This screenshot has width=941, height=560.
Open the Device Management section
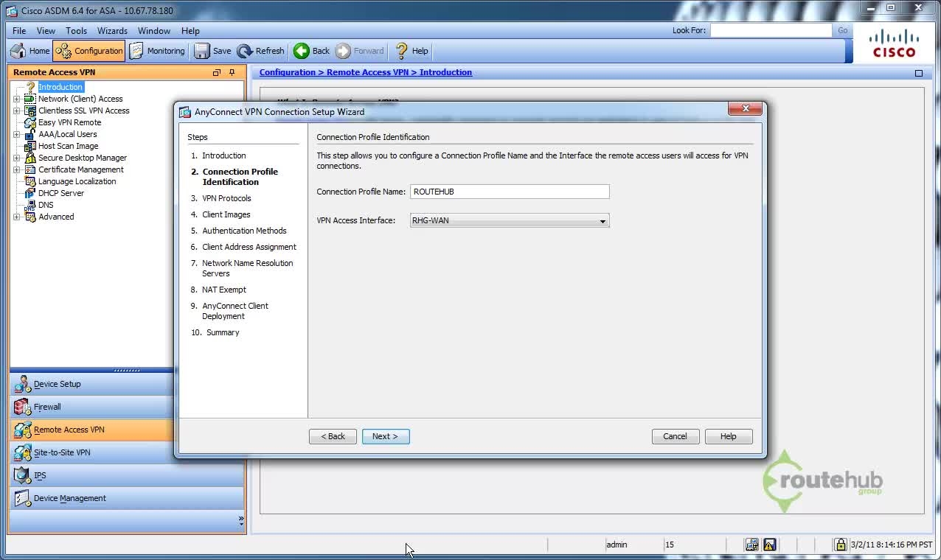click(x=127, y=498)
